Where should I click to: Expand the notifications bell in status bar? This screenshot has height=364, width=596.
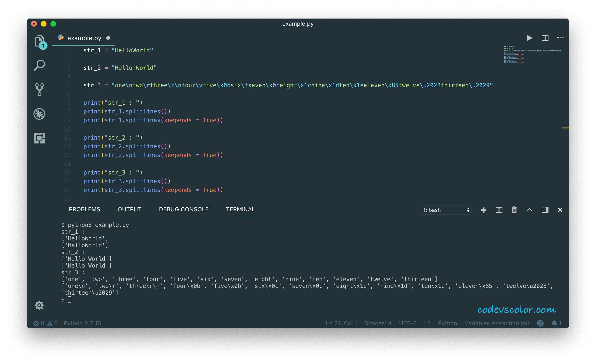click(x=555, y=323)
